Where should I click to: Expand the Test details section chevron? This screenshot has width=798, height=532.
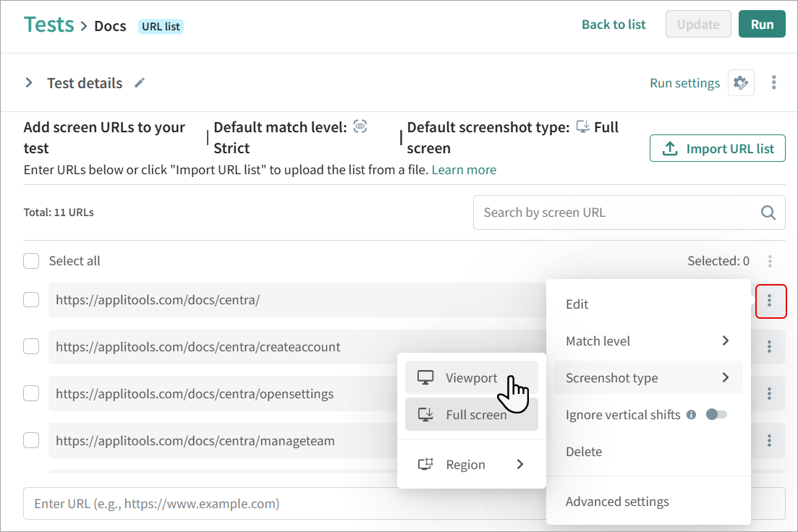click(29, 82)
